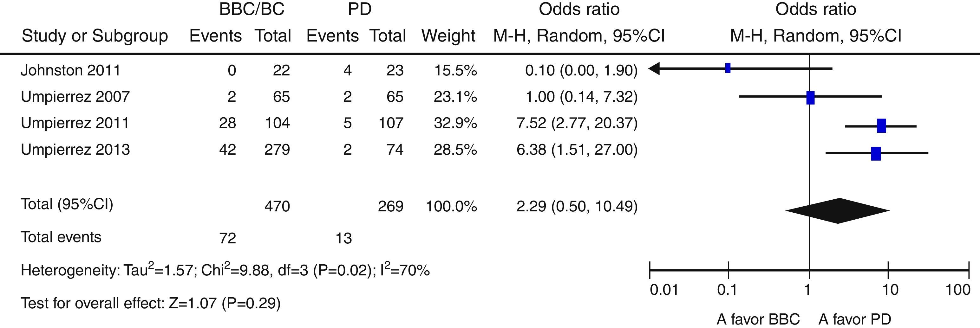Image resolution: width=980 pixels, height=328 pixels.
Task: Click the 10 tick label on the axis
Action: click(890, 290)
